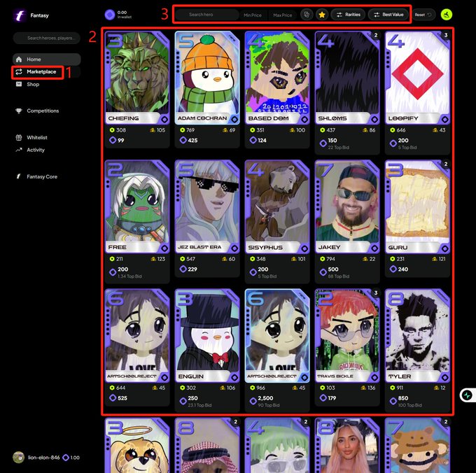Open the Artschoolreject card priced 525
476x473 pixels.
pyautogui.click(x=137, y=336)
